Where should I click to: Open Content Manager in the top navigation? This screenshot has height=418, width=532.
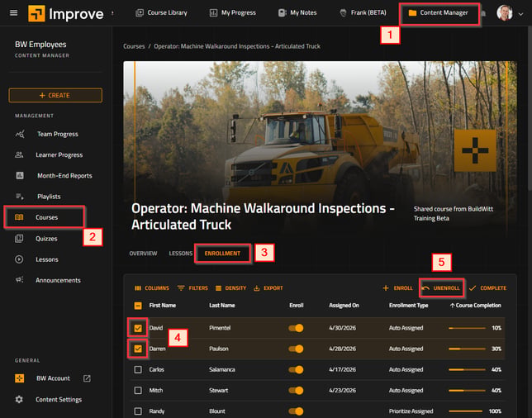[x=438, y=13]
